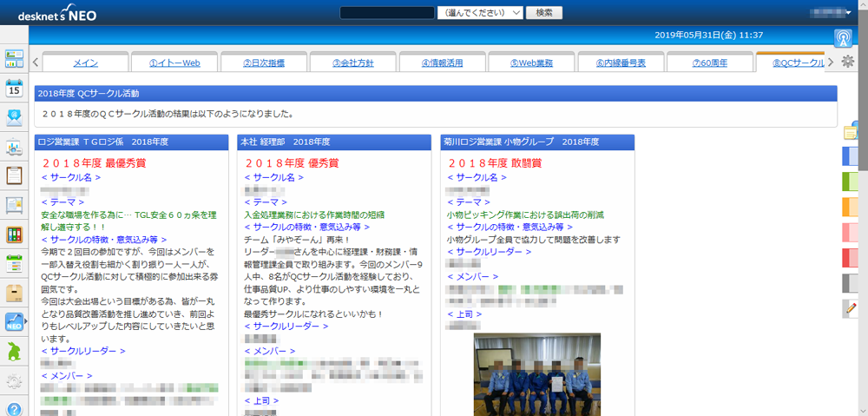
Task: Switch to the メイン tab
Action: (x=85, y=63)
